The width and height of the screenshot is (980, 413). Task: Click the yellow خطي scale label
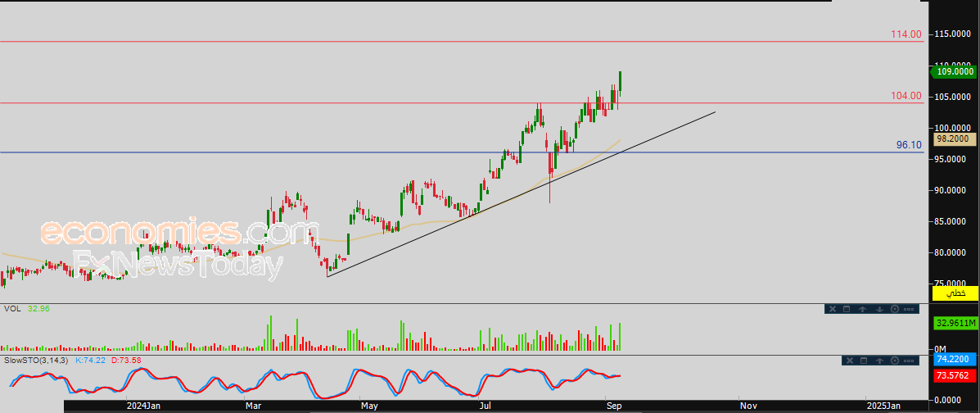(x=955, y=293)
